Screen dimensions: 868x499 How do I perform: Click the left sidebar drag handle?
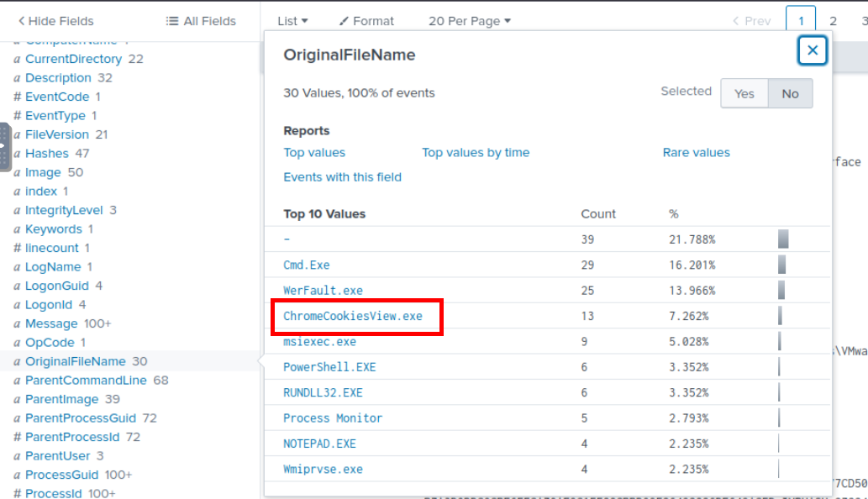pos(5,146)
